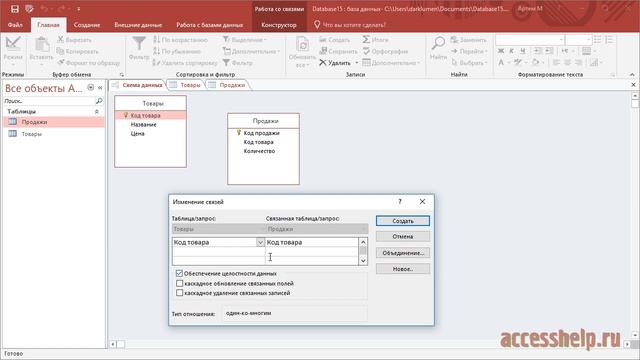Sort descending (По убыванию)
Image resolution: width=640 pixels, height=360 pixels.
click(177, 51)
